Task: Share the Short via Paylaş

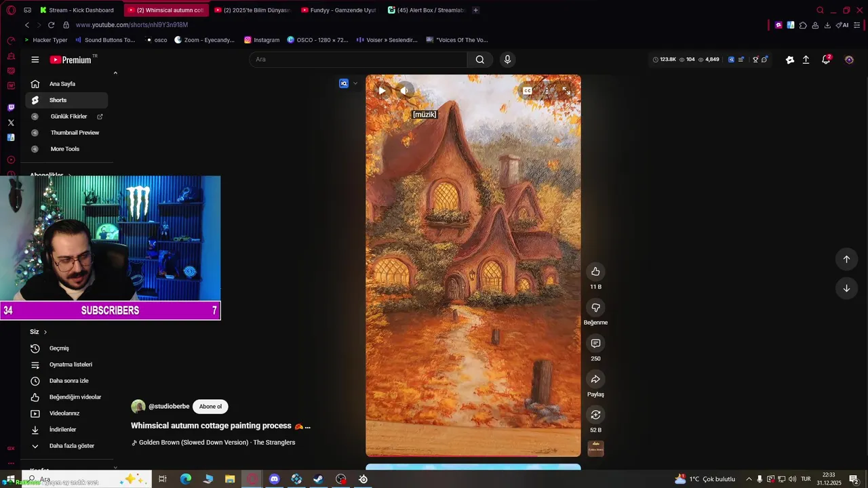Action: pos(595,379)
